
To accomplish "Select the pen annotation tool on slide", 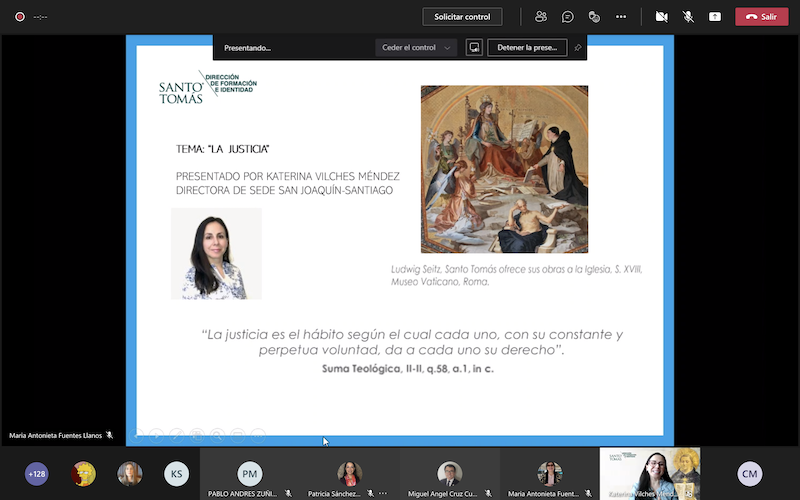I will click(x=177, y=435).
